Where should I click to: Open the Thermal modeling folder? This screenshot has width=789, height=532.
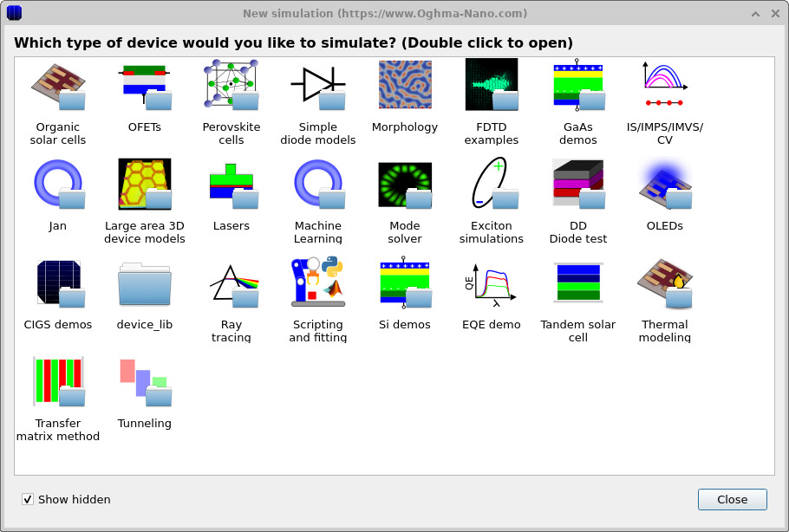click(665, 283)
